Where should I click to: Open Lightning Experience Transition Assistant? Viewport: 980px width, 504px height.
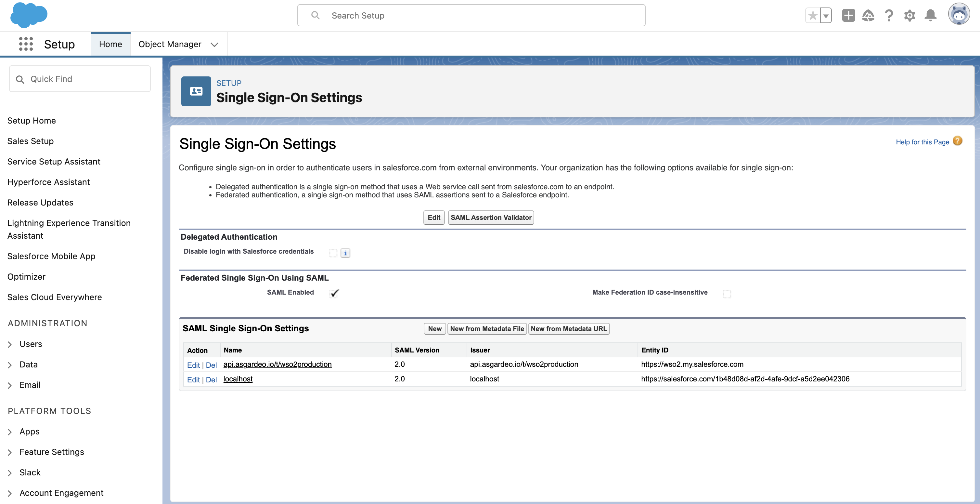click(x=69, y=230)
